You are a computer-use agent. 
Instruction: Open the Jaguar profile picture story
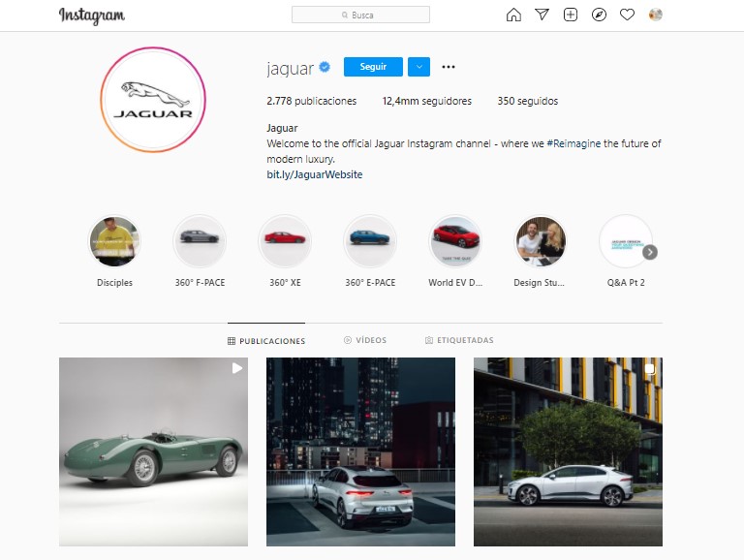[153, 100]
